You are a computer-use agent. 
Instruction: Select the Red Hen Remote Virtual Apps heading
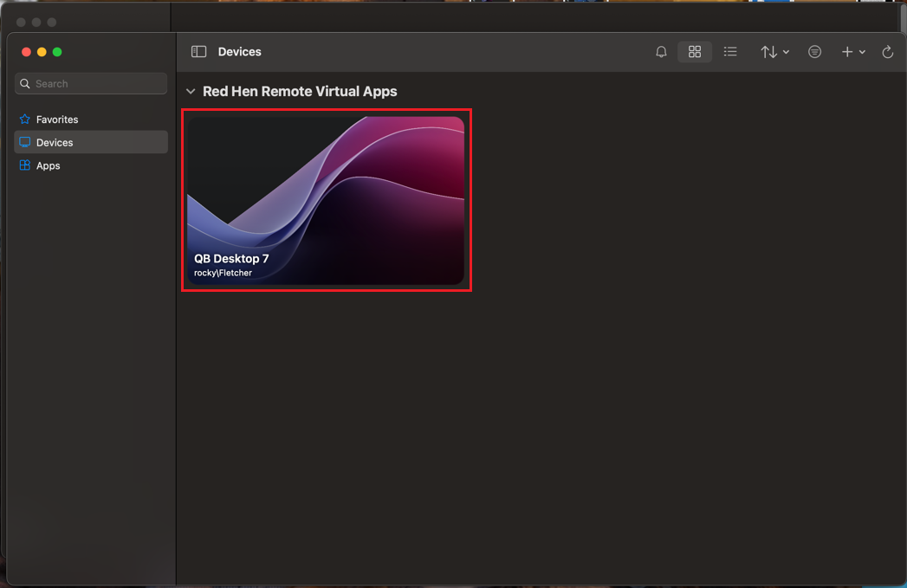300,91
